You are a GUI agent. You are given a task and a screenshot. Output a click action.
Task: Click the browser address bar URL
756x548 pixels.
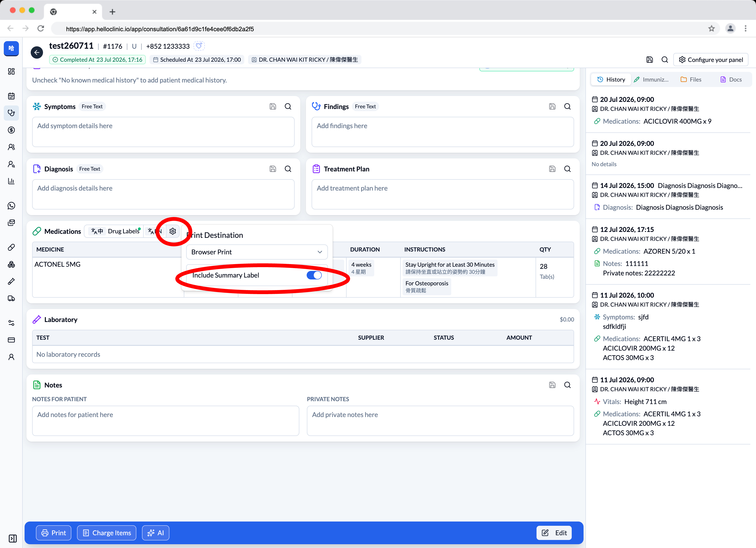point(160,29)
